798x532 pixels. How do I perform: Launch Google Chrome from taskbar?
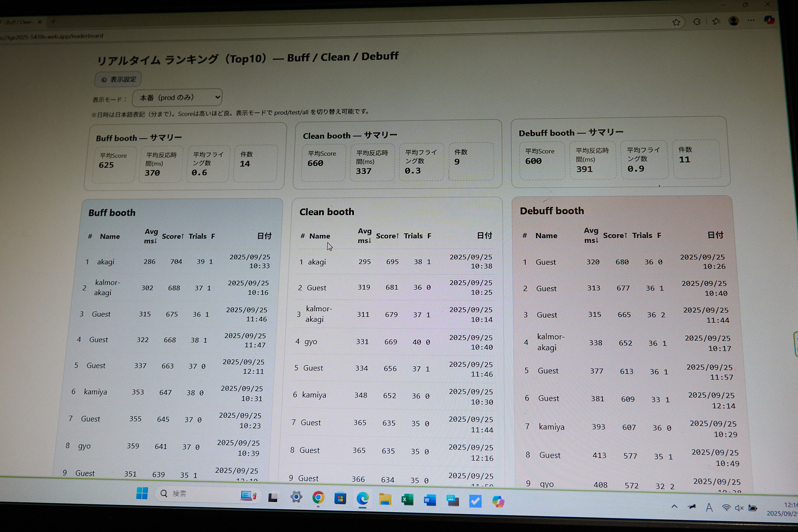318,498
